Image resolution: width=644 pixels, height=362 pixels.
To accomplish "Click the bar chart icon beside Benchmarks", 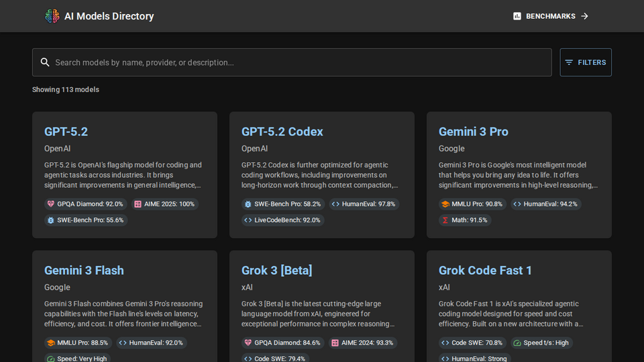I will (517, 16).
